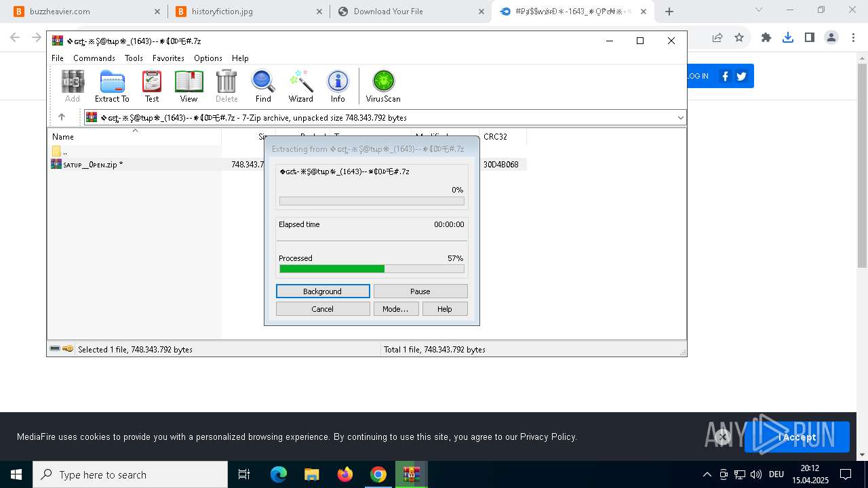Click the green Processed progress bar
Viewport: 868px width, 488px height.
[372, 269]
